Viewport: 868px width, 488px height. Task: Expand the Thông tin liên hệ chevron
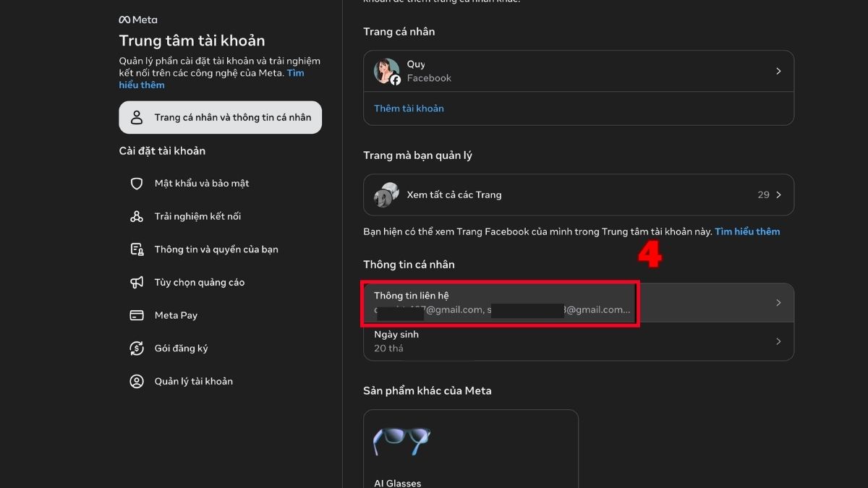(x=778, y=303)
